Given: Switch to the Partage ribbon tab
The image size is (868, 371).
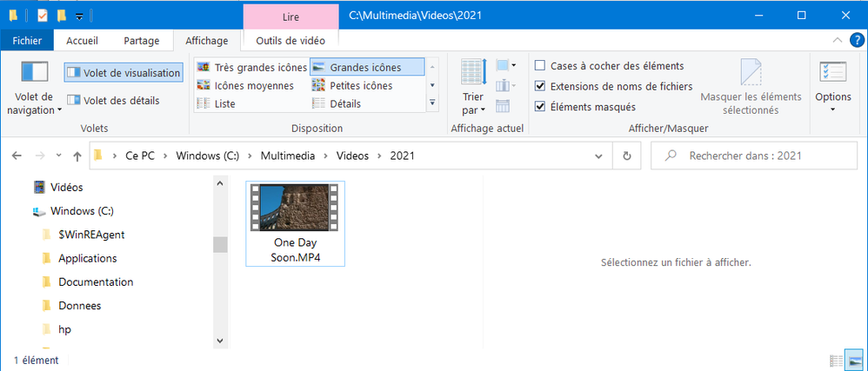Looking at the screenshot, I should pos(141,40).
